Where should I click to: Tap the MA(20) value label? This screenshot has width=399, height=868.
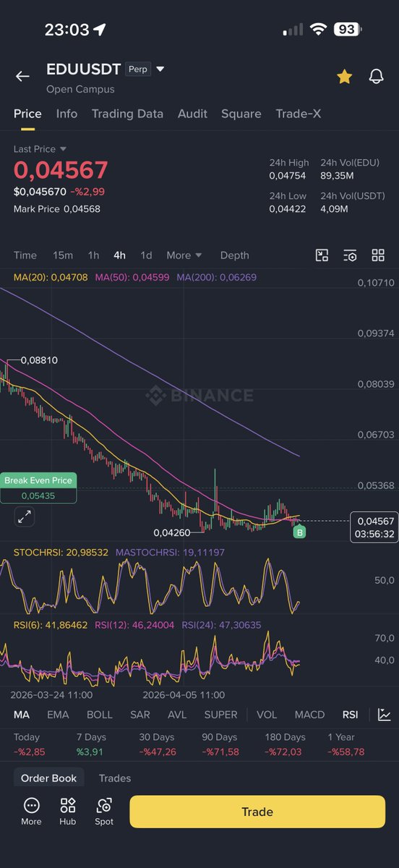pos(51,277)
